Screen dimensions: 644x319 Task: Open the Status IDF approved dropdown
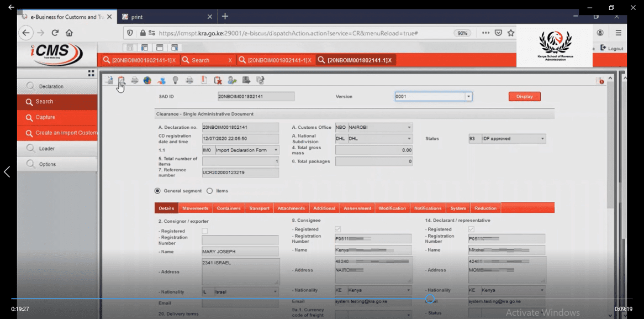pos(542,139)
